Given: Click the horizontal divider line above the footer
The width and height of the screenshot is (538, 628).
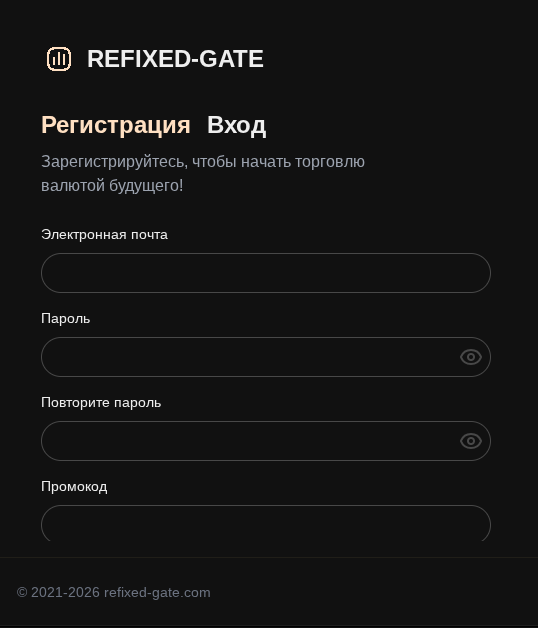Looking at the screenshot, I should tap(269, 557).
